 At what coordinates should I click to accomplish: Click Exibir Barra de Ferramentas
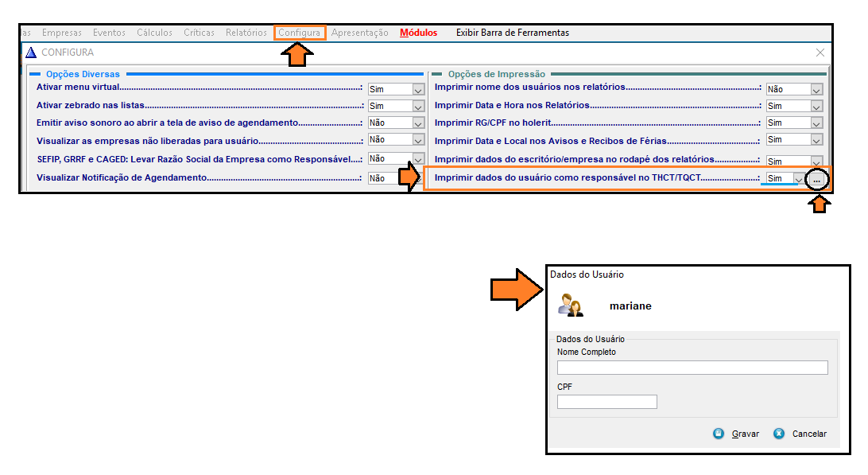(513, 33)
